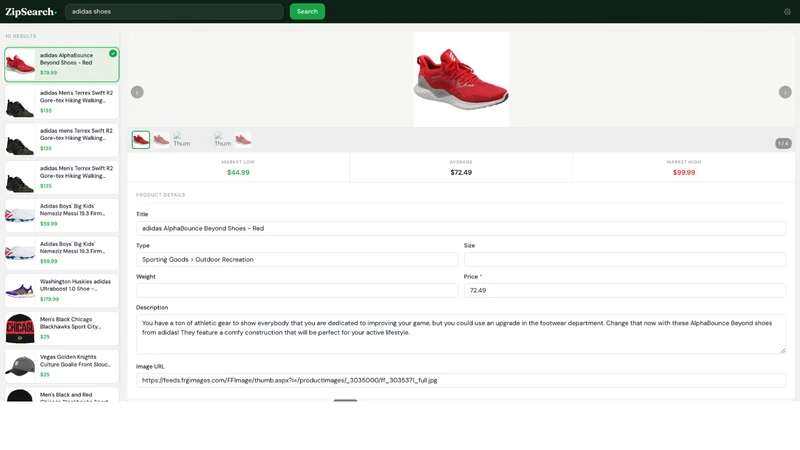Click into the Description text area
The height and width of the screenshot is (450, 800).
pos(461,334)
